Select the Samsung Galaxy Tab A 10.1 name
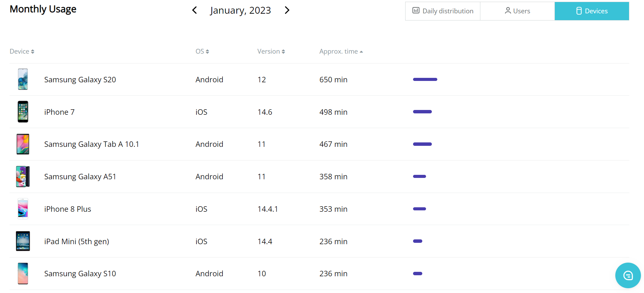The width and height of the screenshot is (644, 293). [92, 144]
